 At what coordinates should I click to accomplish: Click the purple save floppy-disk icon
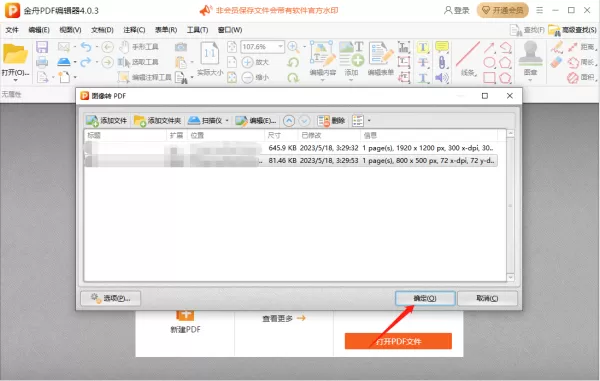[42, 47]
